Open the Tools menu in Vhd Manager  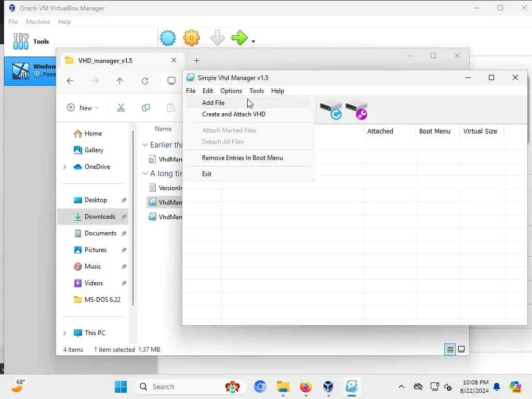click(x=257, y=91)
